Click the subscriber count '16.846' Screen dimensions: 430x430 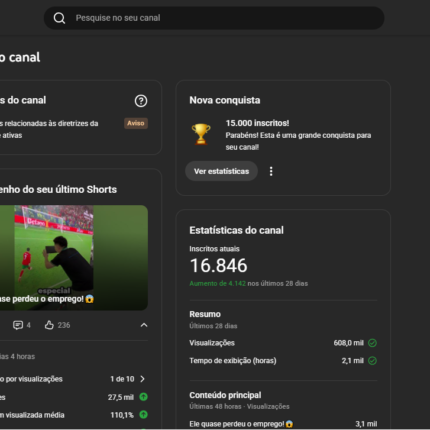[218, 266]
